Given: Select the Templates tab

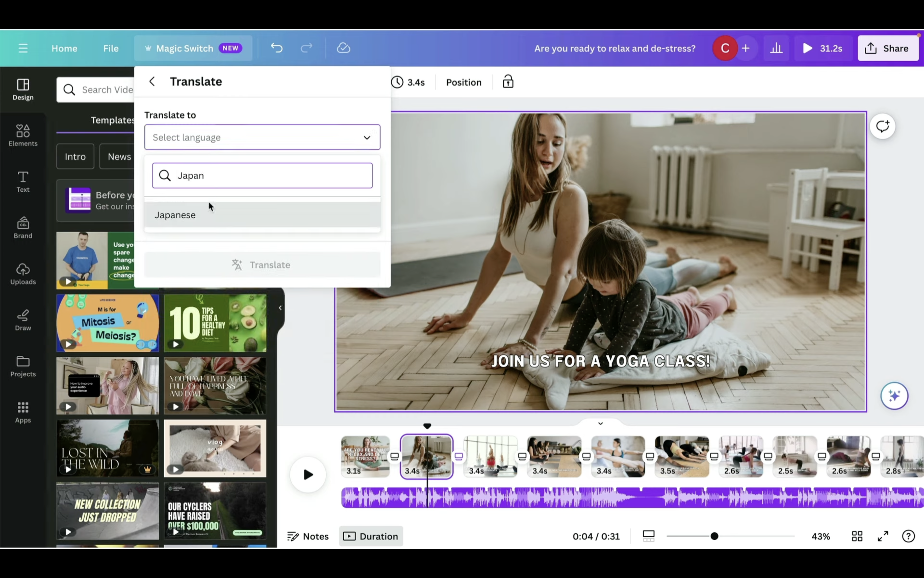Looking at the screenshot, I should pyautogui.click(x=112, y=120).
